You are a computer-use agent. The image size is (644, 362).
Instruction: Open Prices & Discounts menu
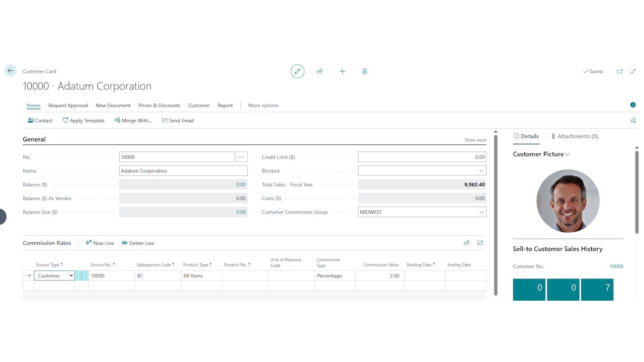[159, 106]
